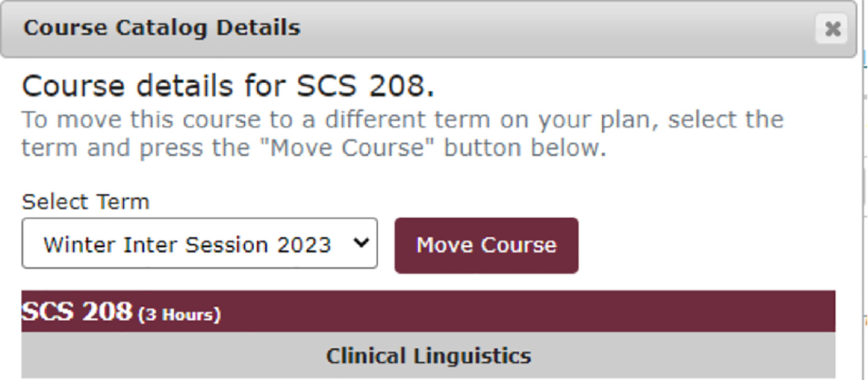The image size is (868, 380).
Task: Click the instruction line starting "To move this course"
Action: click(402, 120)
